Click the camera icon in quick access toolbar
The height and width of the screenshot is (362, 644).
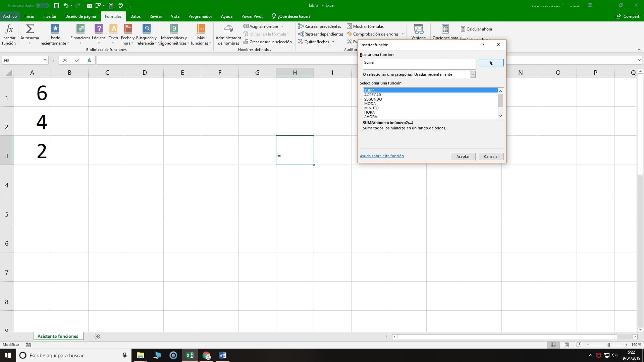tap(90, 6)
